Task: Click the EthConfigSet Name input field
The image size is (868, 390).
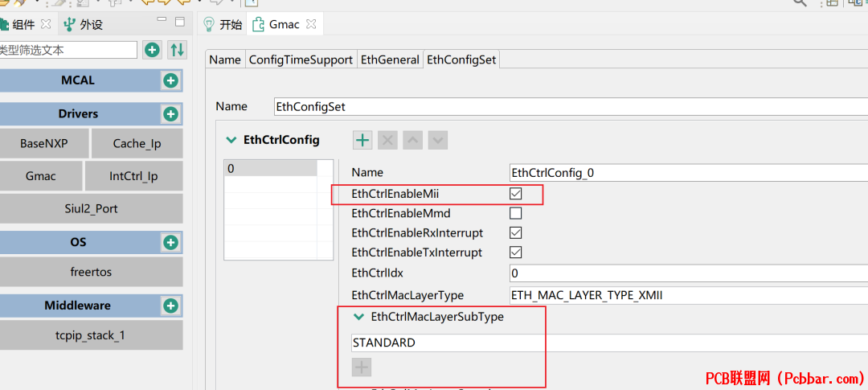Action: click(x=571, y=106)
